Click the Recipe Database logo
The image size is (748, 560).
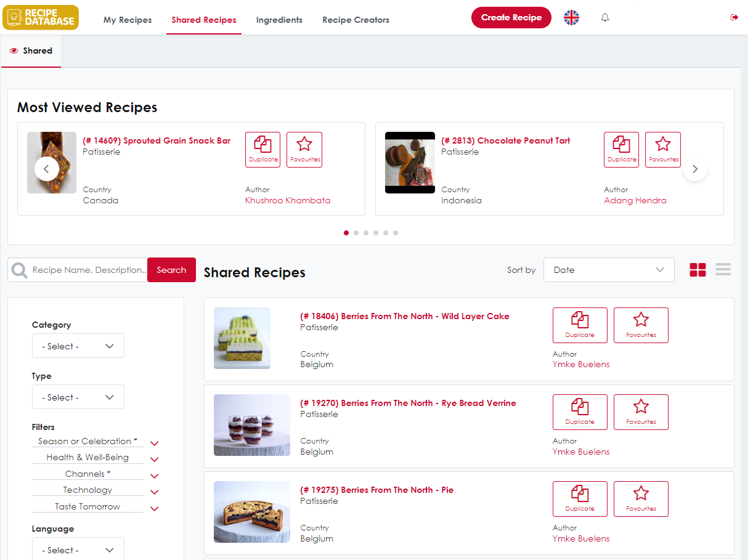click(41, 18)
